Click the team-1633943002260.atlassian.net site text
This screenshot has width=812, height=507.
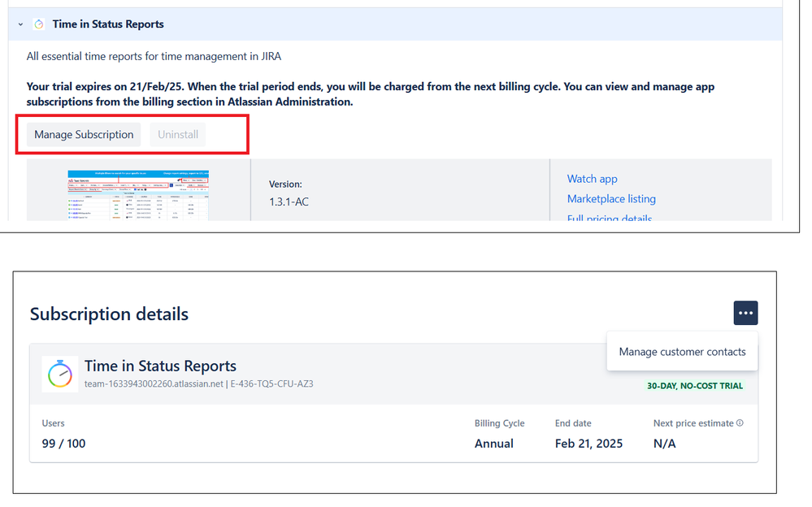(154, 383)
